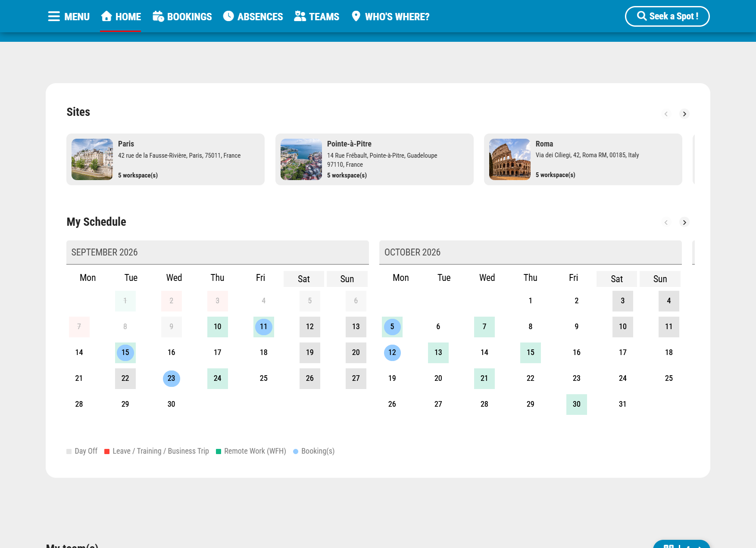Advance My Schedule with right chevron
Screen dimensions: 756x548
(684, 222)
